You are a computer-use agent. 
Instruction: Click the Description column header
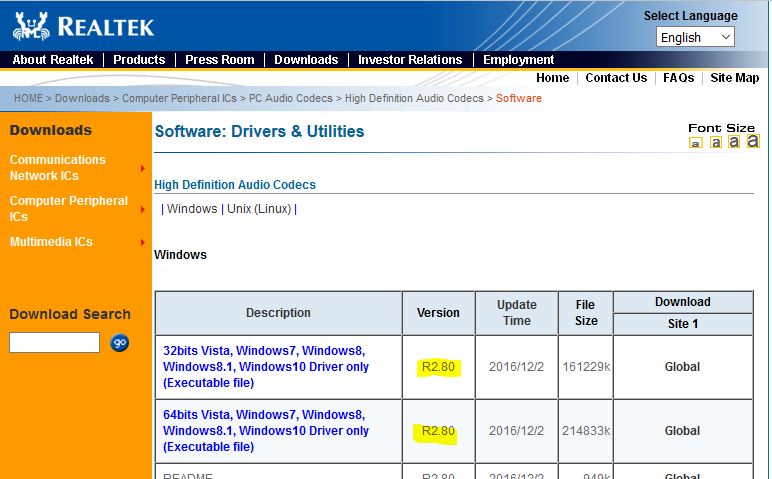278,313
